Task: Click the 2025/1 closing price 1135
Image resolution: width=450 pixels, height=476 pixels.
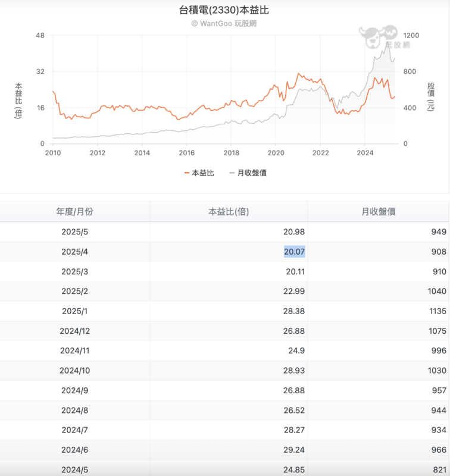Action: (x=436, y=311)
